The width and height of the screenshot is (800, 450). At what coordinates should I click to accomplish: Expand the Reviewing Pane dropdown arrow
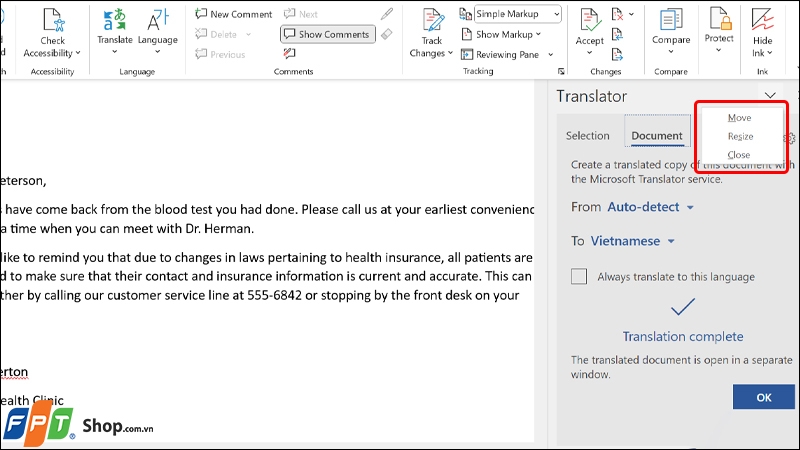[551, 55]
